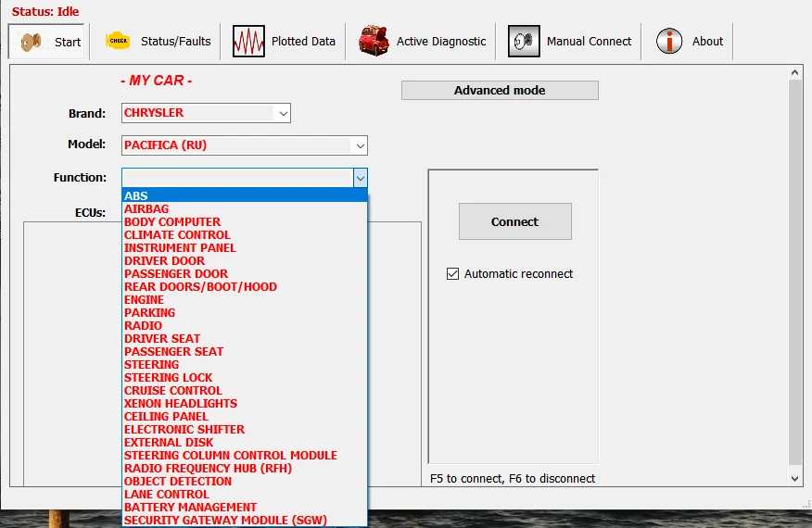Viewport: 812px width, 528px height.
Task: Switch to Status/Faults tab
Action: pos(158,42)
